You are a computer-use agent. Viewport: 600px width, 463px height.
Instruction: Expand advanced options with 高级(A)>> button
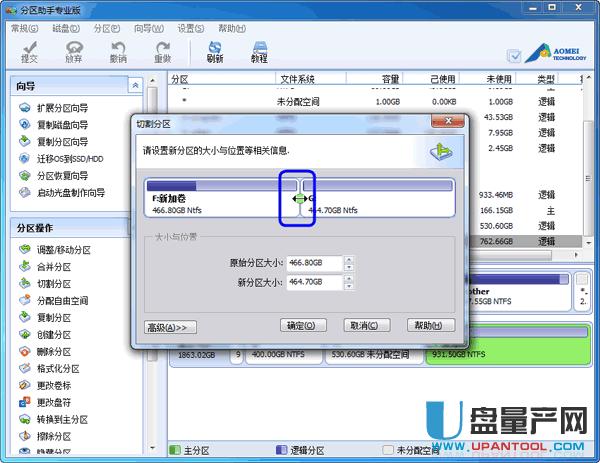[x=172, y=326]
